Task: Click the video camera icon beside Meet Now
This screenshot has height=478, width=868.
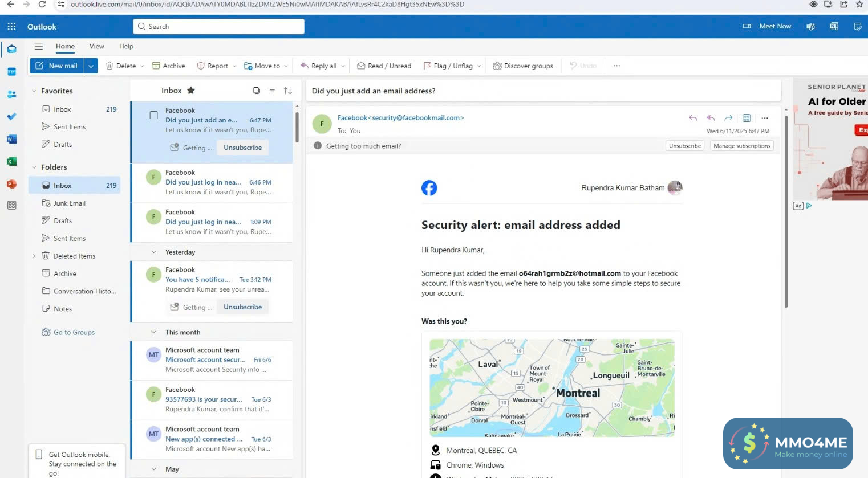Action: click(747, 26)
